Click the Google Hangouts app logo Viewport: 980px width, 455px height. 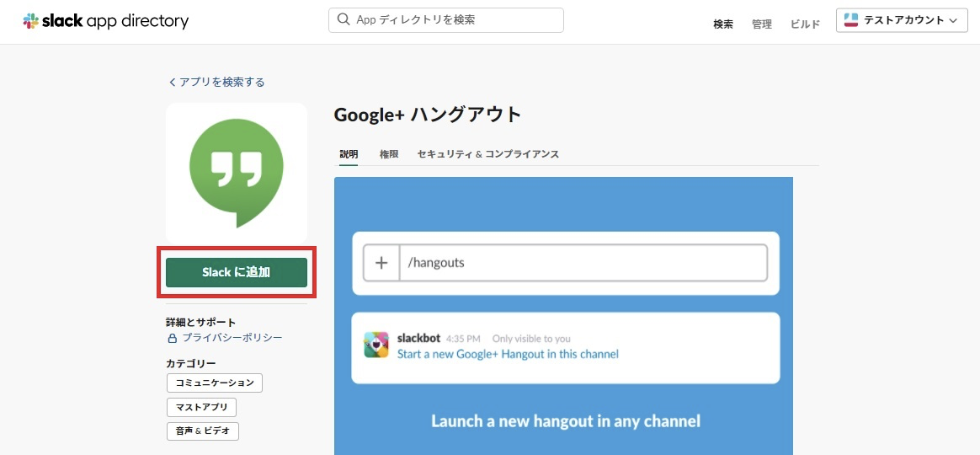click(x=237, y=174)
